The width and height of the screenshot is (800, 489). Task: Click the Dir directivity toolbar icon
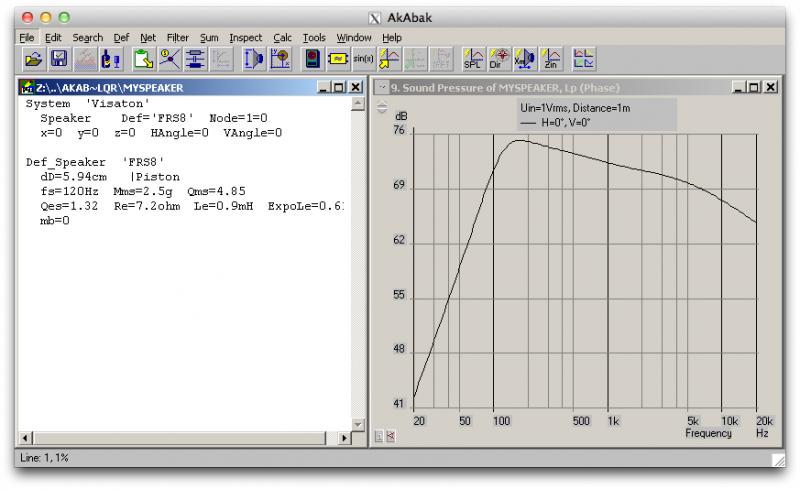pyautogui.click(x=498, y=60)
